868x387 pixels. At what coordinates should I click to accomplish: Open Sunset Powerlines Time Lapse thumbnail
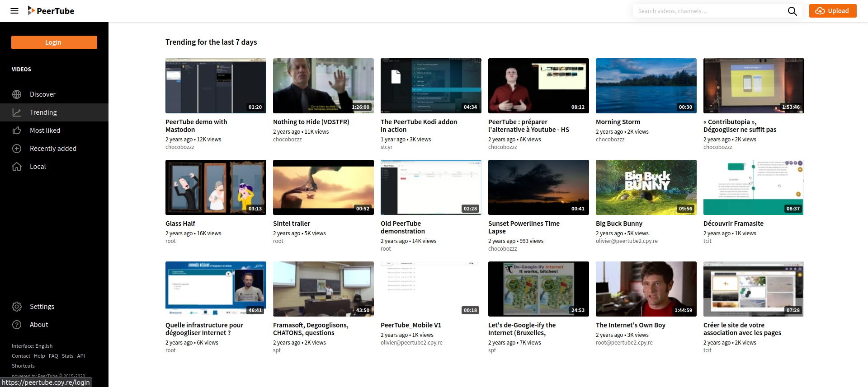[538, 187]
